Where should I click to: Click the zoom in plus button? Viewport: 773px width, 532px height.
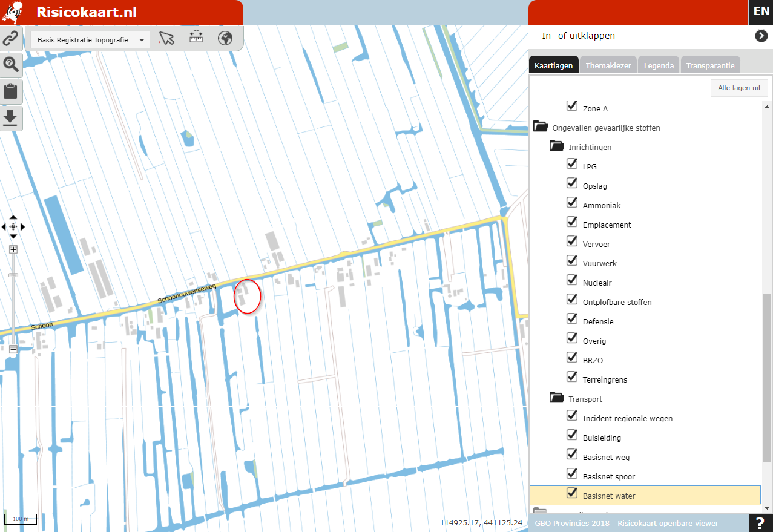click(13, 249)
